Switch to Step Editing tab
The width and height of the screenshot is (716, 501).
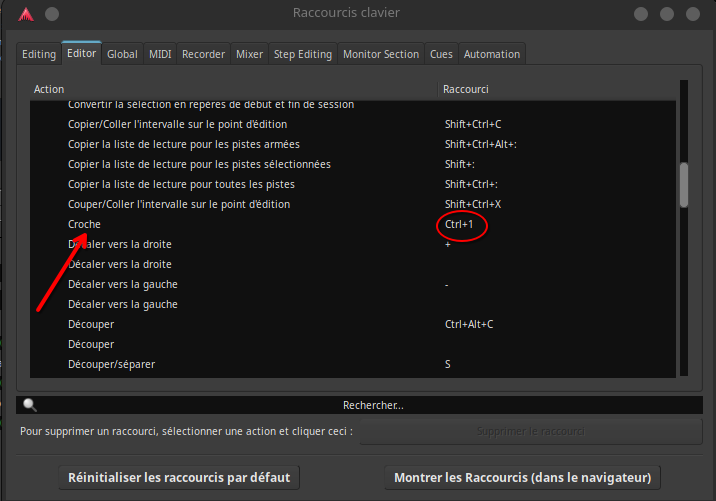point(302,54)
